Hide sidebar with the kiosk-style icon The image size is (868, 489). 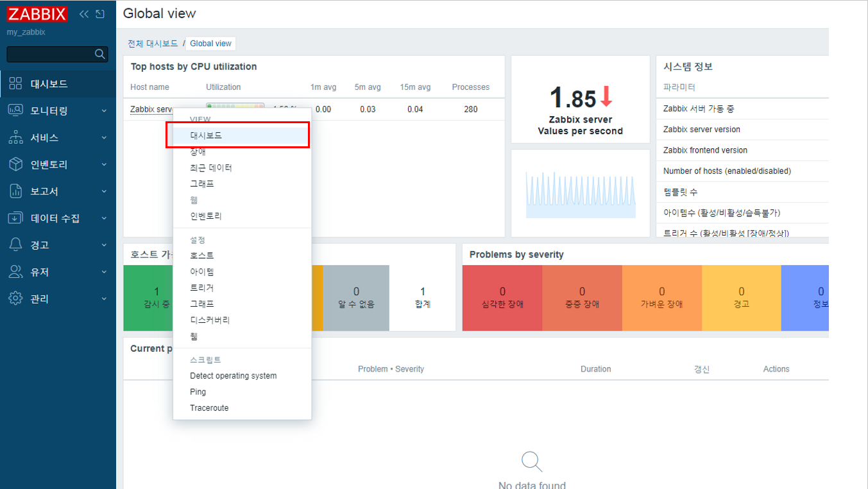(99, 14)
